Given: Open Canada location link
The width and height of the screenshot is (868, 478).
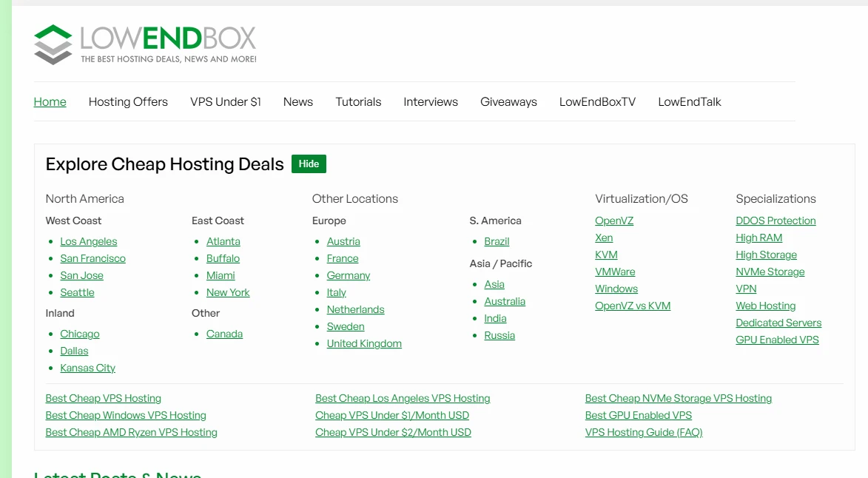Looking at the screenshot, I should tap(224, 334).
